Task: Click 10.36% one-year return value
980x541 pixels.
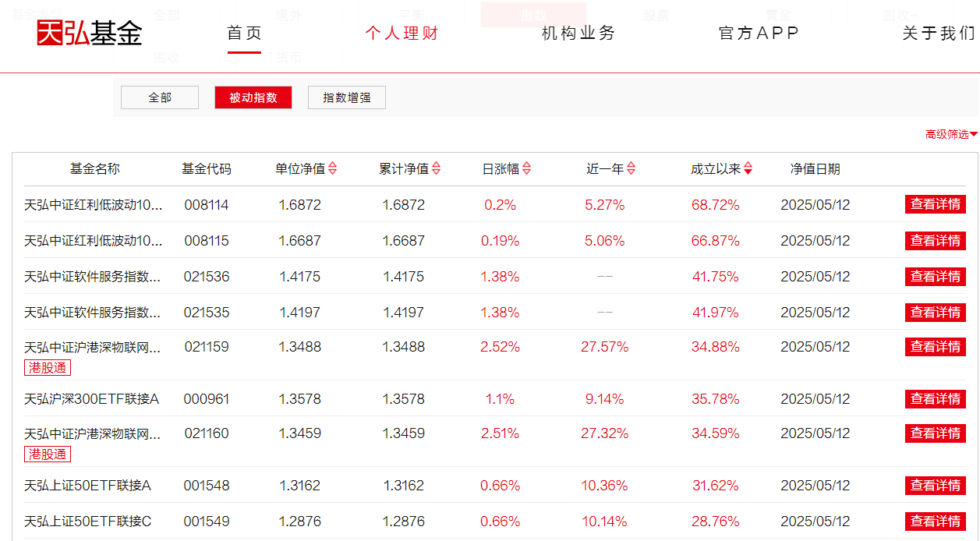Action: tap(605, 486)
